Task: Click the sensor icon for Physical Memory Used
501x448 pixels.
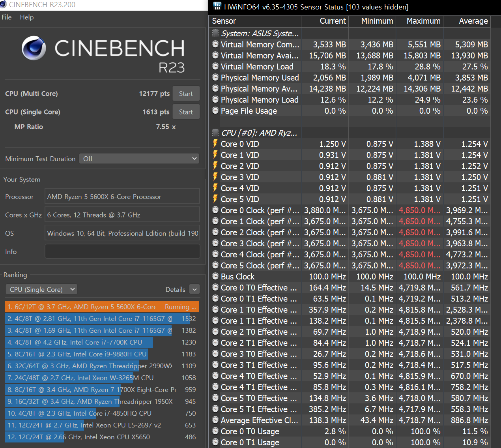Action: [215, 77]
